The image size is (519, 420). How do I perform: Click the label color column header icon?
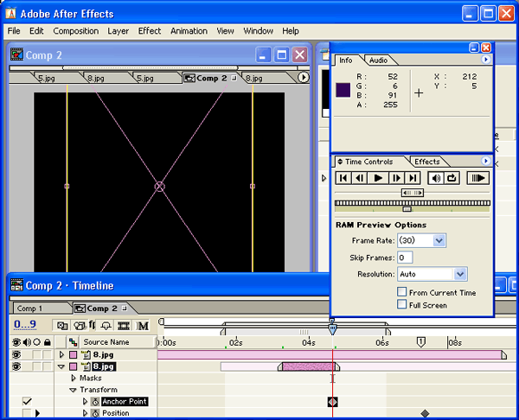pyautogui.click(x=73, y=342)
